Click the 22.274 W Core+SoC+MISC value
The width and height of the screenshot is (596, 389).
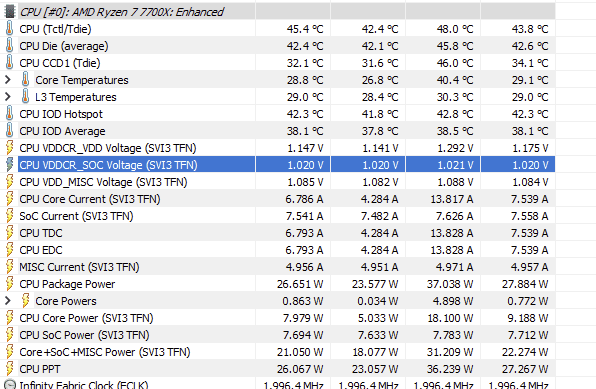[525, 352]
